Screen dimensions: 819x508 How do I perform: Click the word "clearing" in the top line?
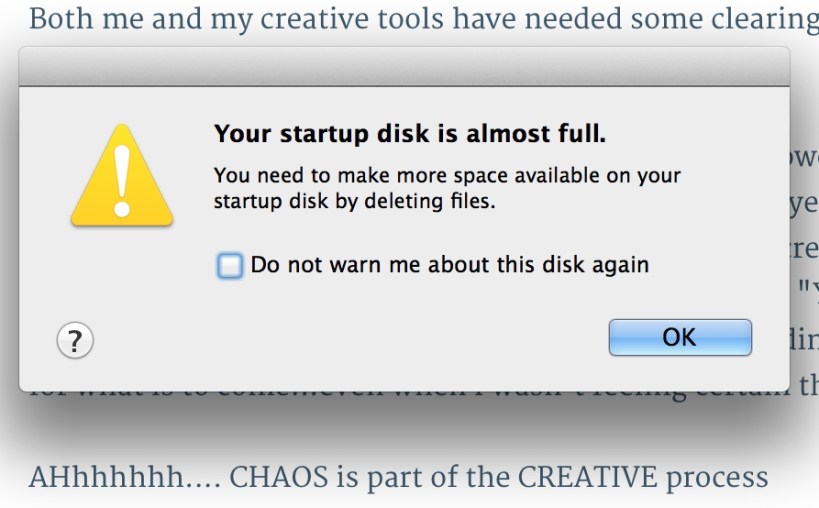(771, 19)
